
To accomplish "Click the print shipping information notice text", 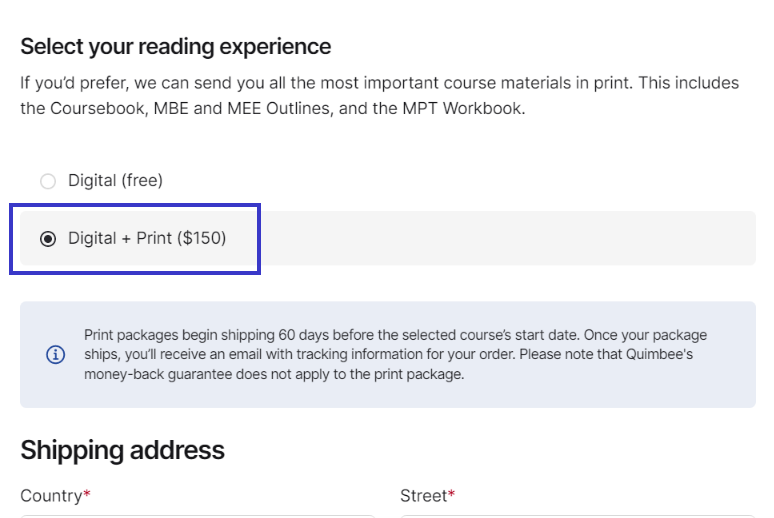I will [395, 355].
